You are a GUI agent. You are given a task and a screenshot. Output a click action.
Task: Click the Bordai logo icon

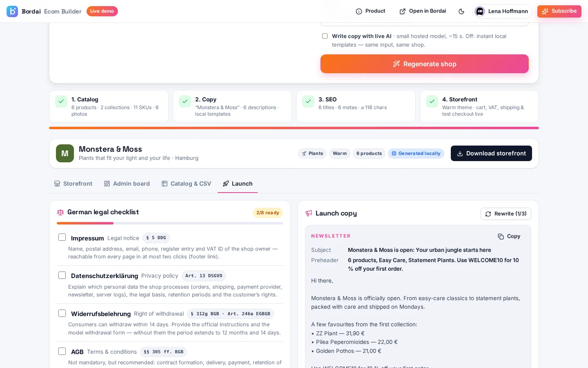12,11
